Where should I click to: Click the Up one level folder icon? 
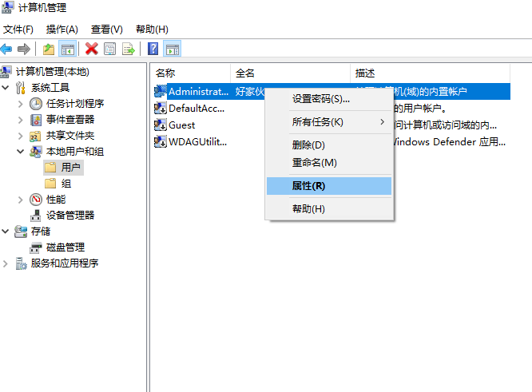click(50, 49)
